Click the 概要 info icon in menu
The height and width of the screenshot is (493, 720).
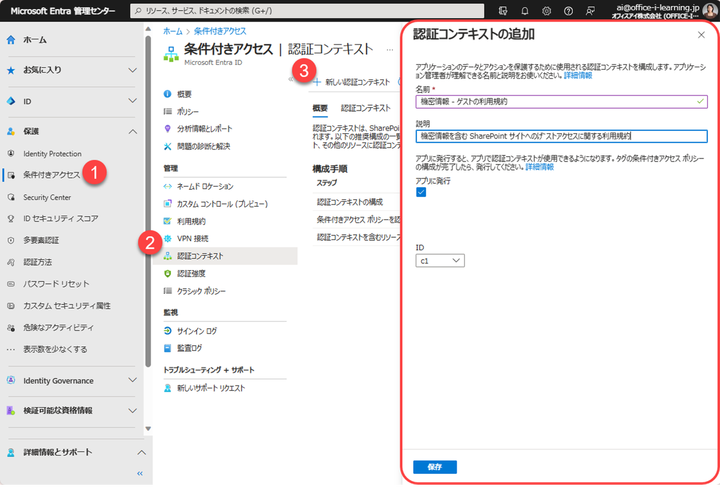[168, 94]
